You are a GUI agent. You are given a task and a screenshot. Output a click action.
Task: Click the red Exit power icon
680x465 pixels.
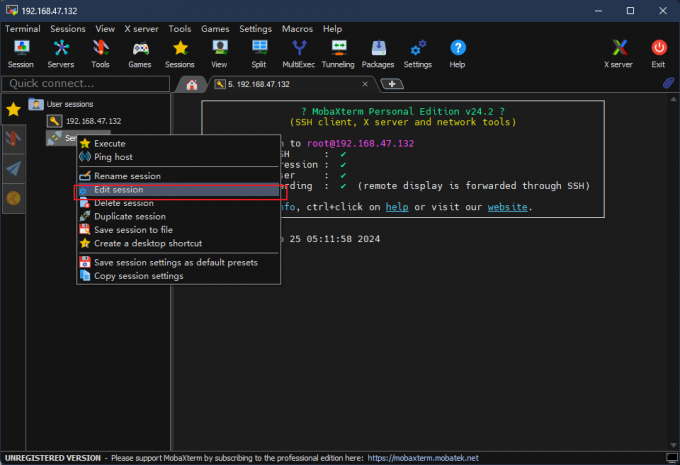[x=658, y=54]
